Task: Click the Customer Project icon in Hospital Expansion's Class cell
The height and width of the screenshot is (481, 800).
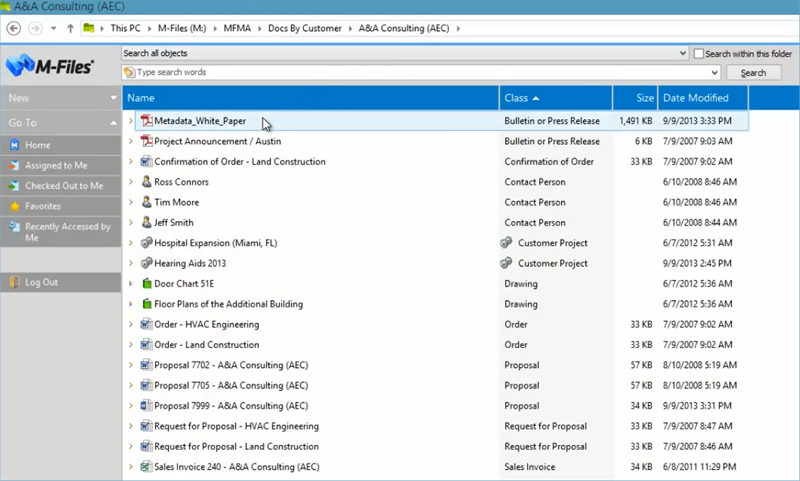Action: [x=506, y=243]
